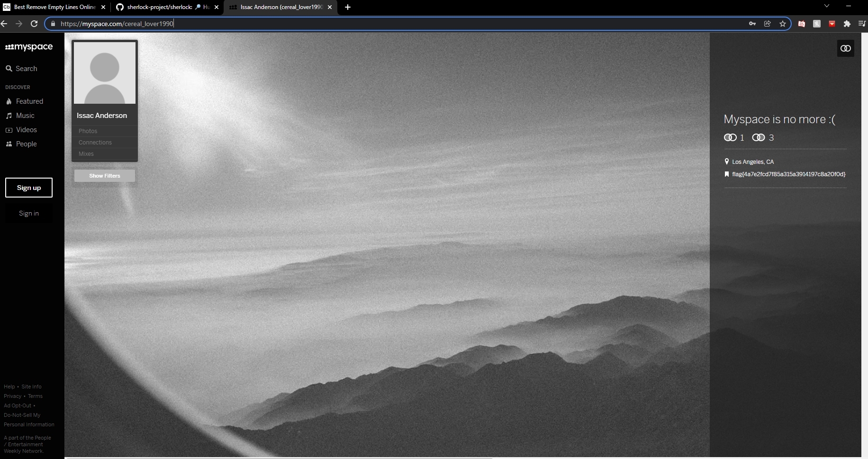Click the password key icon in address bar
This screenshot has width=868, height=459.
point(752,24)
